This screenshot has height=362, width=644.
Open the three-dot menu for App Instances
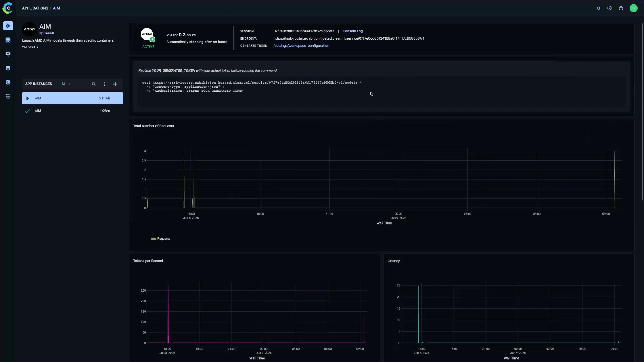pyautogui.click(x=104, y=84)
